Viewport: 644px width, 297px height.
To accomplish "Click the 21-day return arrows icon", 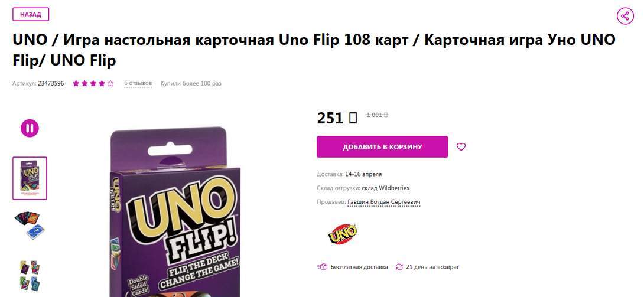I will (399, 267).
